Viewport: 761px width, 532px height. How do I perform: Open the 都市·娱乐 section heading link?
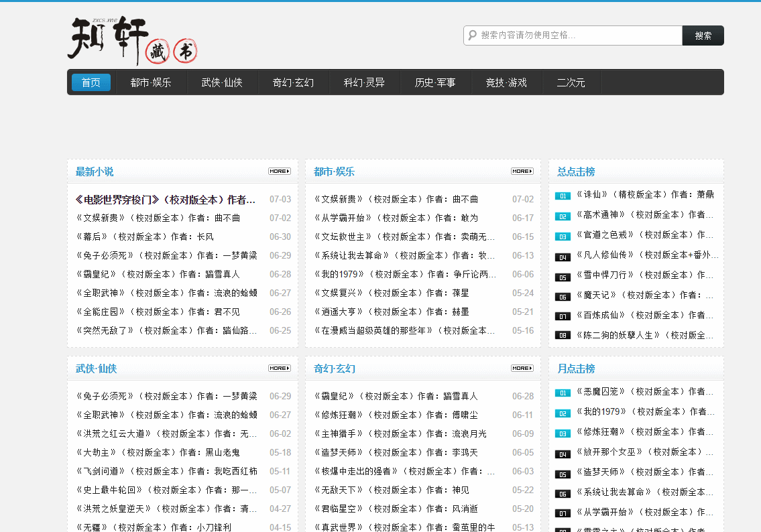pyautogui.click(x=334, y=172)
